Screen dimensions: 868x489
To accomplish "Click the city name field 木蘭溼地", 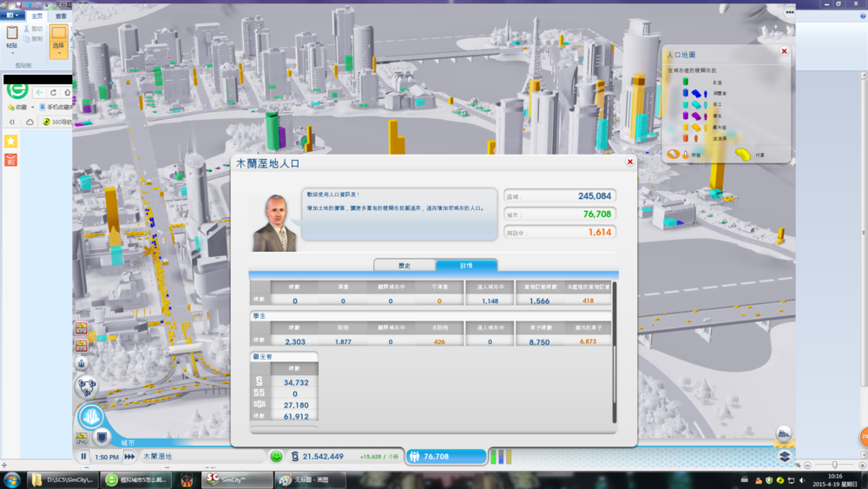I will (202, 456).
